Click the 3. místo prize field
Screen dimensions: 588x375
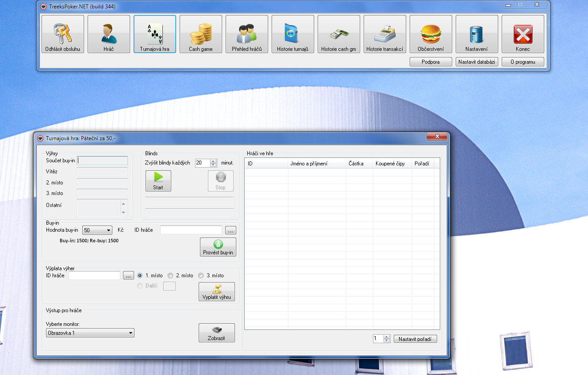pos(102,193)
